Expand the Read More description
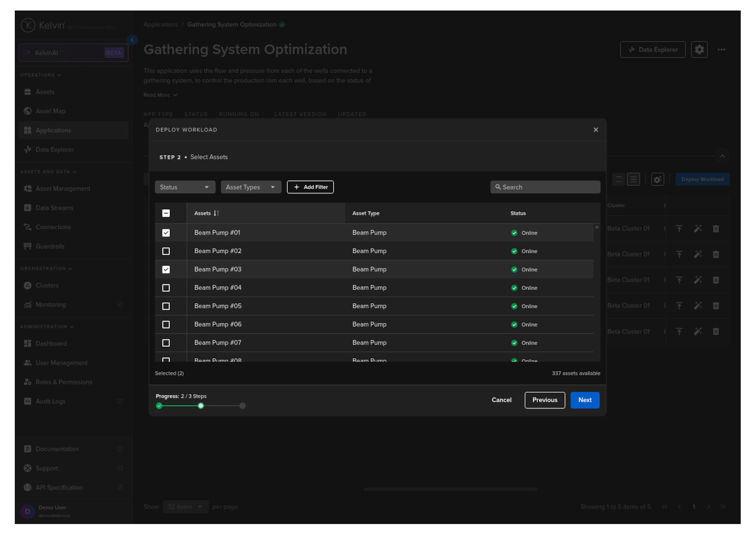Viewport: 756px width, 535px height. tap(160, 95)
